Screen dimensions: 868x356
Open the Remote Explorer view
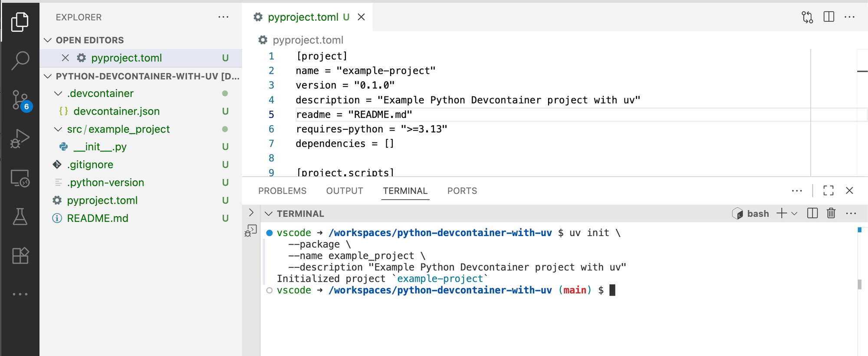(x=20, y=178)
